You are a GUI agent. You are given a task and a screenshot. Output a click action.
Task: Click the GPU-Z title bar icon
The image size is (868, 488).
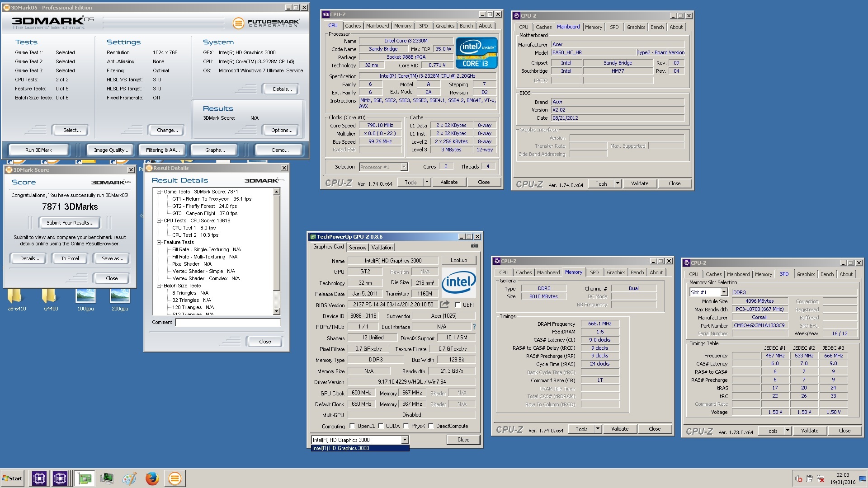pyautogui.click(x=312, y=237)
